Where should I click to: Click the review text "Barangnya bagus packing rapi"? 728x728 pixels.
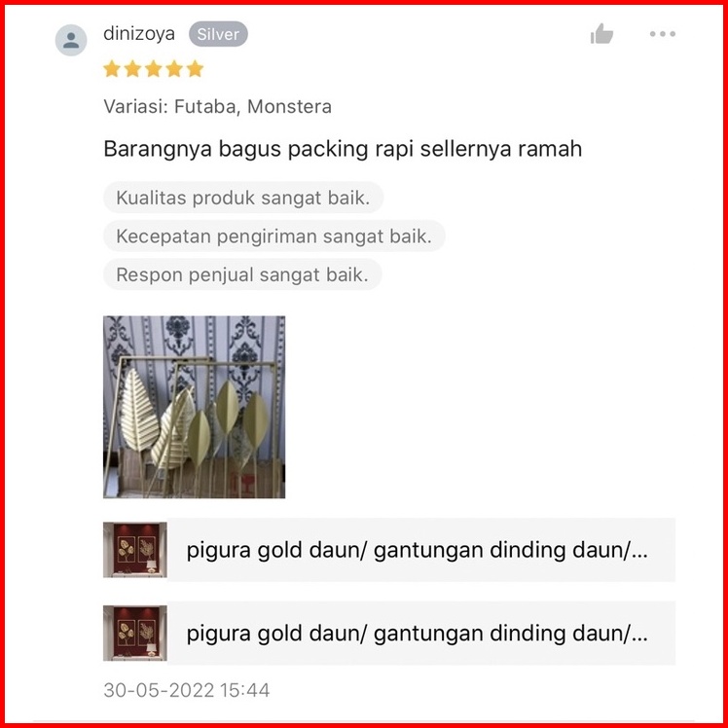(x=259, y=150)
